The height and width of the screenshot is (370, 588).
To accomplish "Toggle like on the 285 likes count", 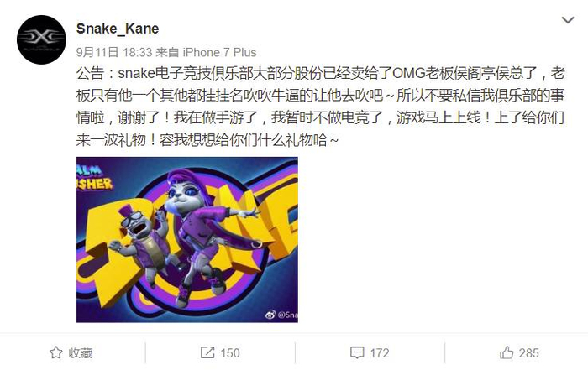I will tap(528, 352).
